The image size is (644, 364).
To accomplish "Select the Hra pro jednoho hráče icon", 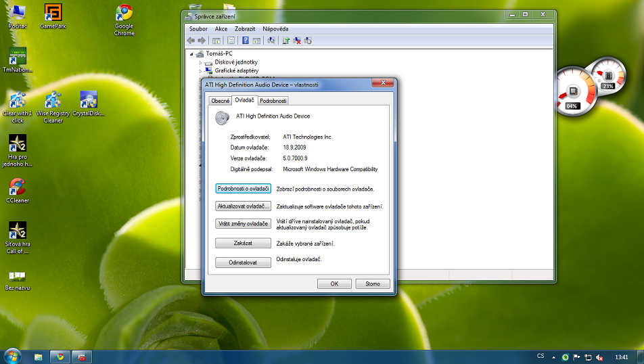I will pyautogui.click(x=18, y=151).
